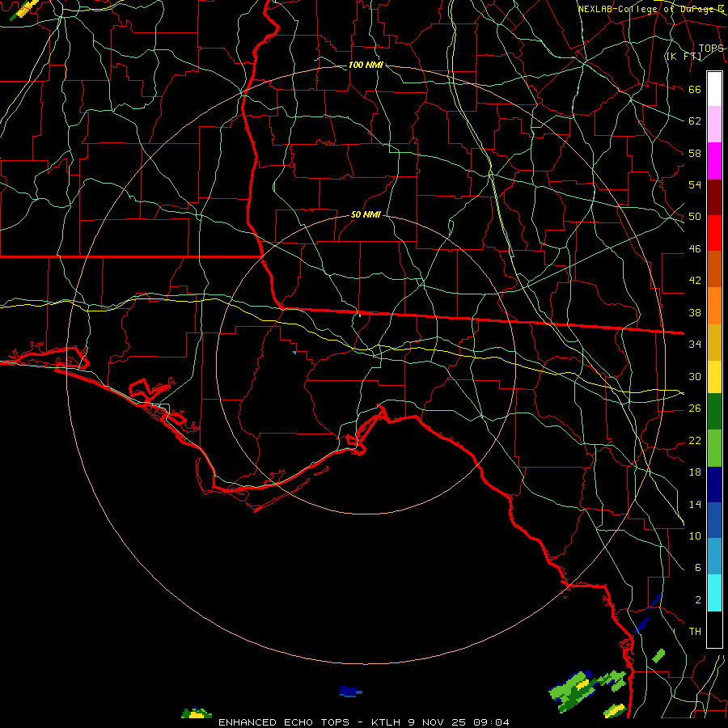Click the "26" legend value

click(695, 408)
